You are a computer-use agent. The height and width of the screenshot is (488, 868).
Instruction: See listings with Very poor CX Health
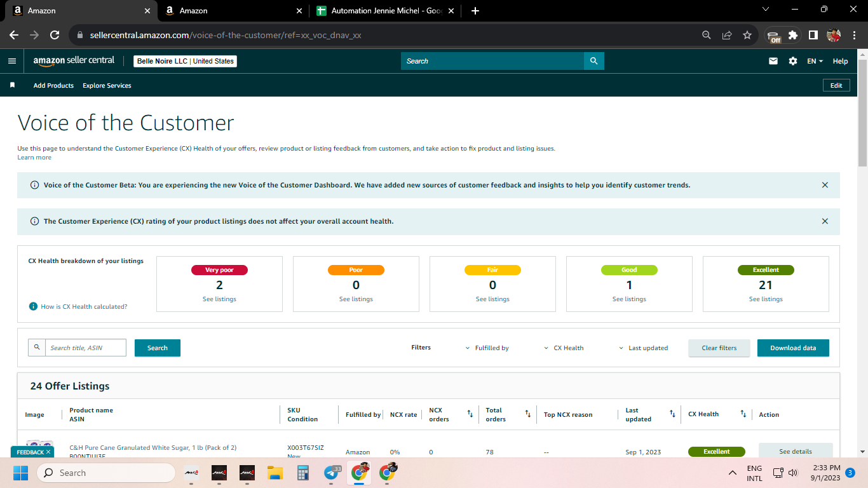click(219, 299)
